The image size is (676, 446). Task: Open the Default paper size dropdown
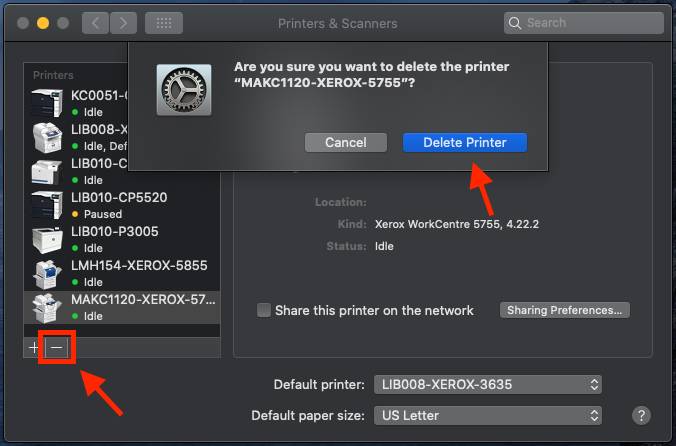coord(488,415)
